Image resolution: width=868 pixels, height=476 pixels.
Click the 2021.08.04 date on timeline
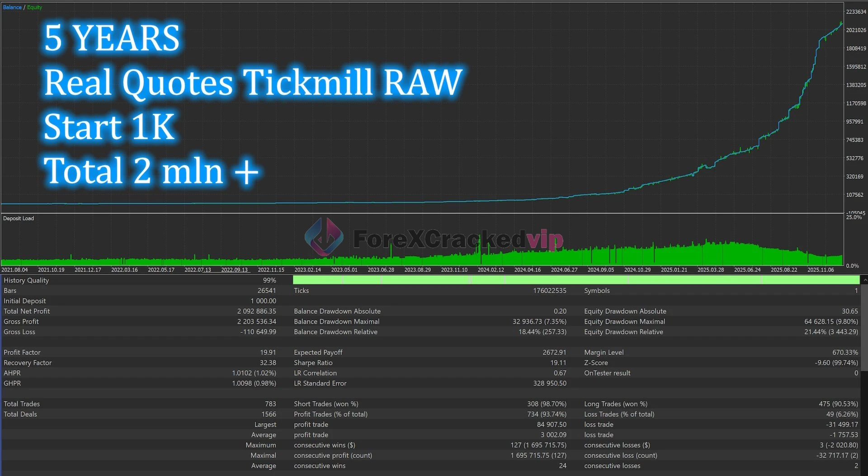14,270
